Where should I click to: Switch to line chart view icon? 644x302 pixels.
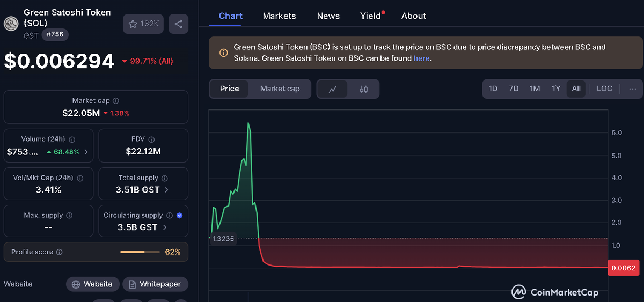pos(333,89)
